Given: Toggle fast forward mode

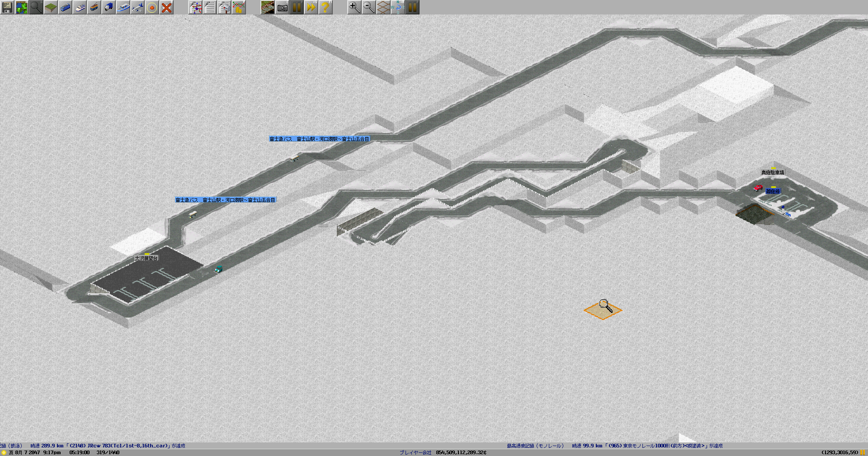Looking at the screenshot, I should tap(311, 7).
